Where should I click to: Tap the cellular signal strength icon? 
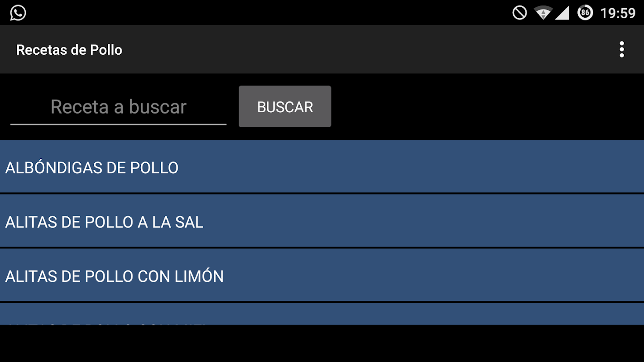coord(562,13)
